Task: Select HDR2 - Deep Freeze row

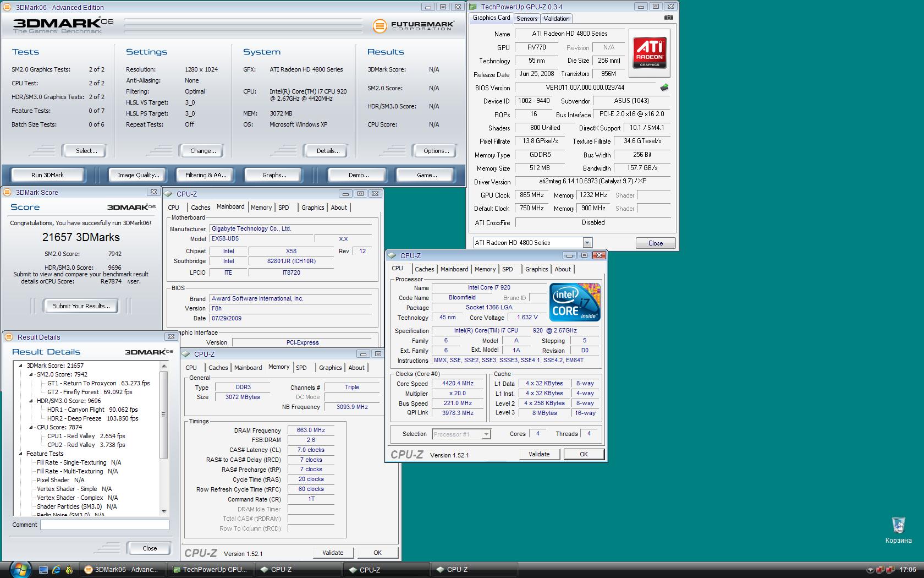Action: coord(92,418)
